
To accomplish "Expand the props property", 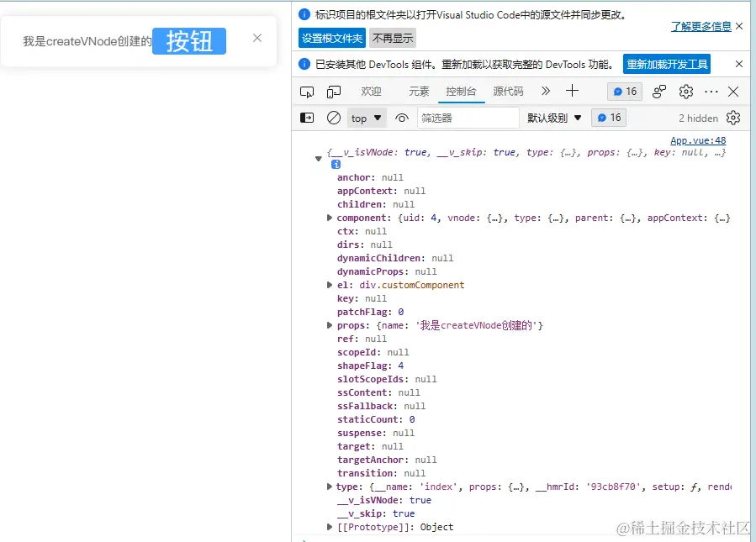I will 330,325.
